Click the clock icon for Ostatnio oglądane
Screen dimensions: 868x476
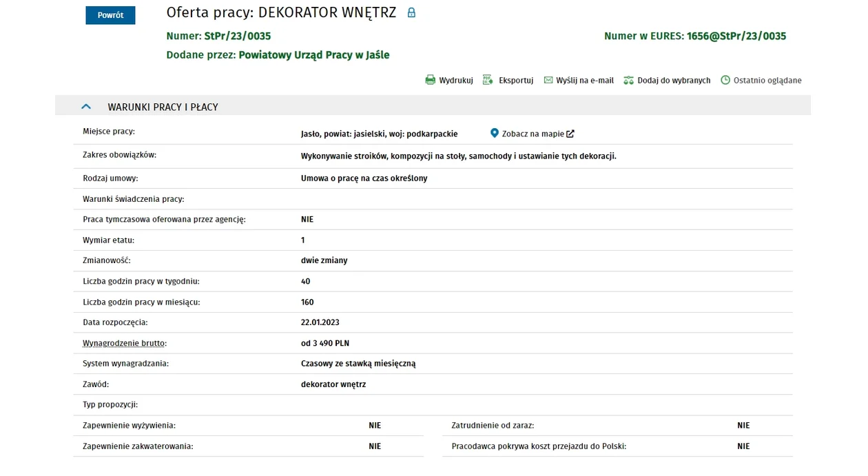pos(725,80)
